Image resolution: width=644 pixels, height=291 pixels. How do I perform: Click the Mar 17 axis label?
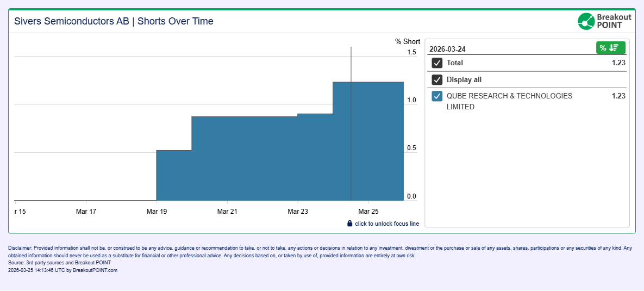[x=86, y=212]
